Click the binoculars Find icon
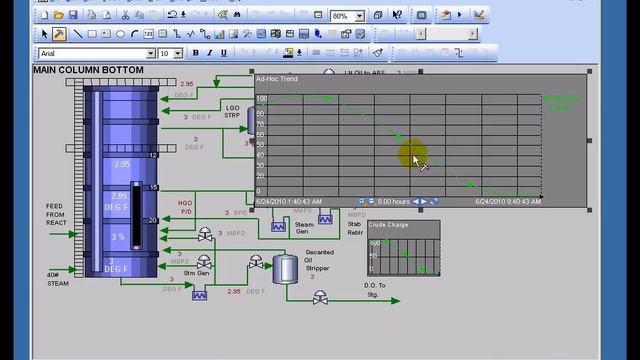Viewport: 640px width, 360px height. (x=237, y=15)
